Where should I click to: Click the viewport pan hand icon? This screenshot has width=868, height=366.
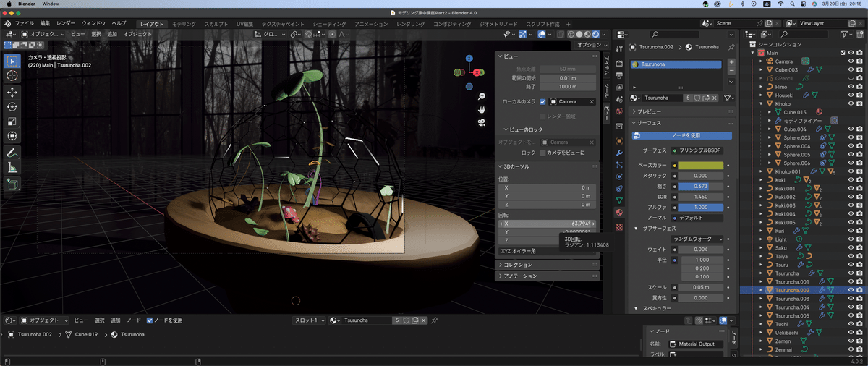(481, 108)
